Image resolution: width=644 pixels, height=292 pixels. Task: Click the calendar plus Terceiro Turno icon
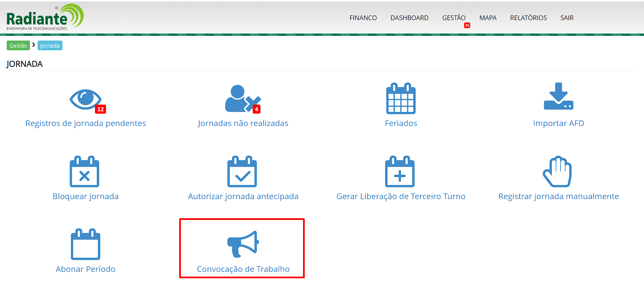click(x=400, y=172)
